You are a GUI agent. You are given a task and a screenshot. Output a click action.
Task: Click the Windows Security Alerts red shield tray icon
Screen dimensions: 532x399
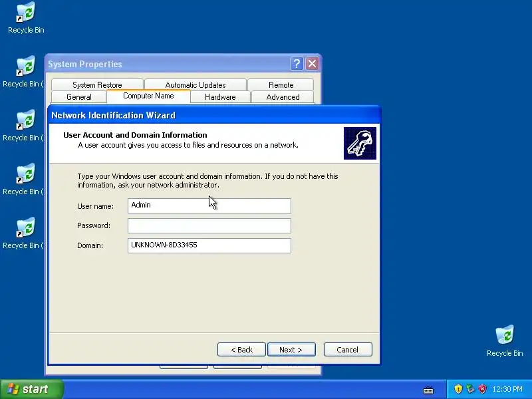(x=482, y=389)
